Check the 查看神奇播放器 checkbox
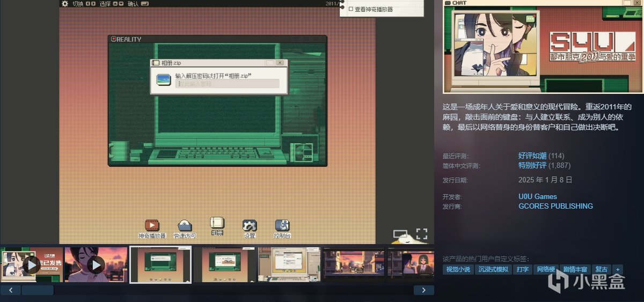644x302 pixels. pos(351,9)
